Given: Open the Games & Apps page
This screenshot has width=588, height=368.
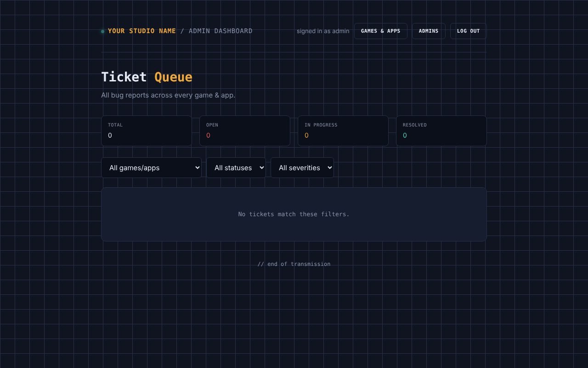Looking at the screenshot, I should click(x=380, y=31).
